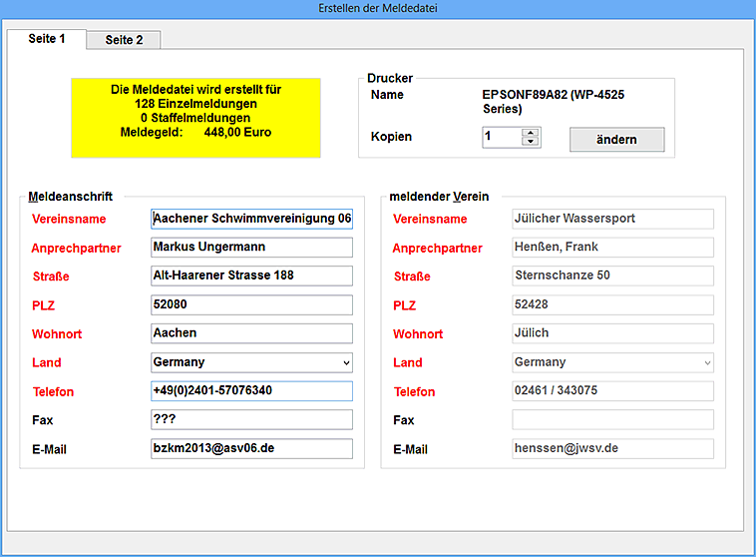The width and height of the screenshot is (756, 557).
Task: Click the bzkm2013@asv06.de E-Mail field
Action: tap(251, 449)
